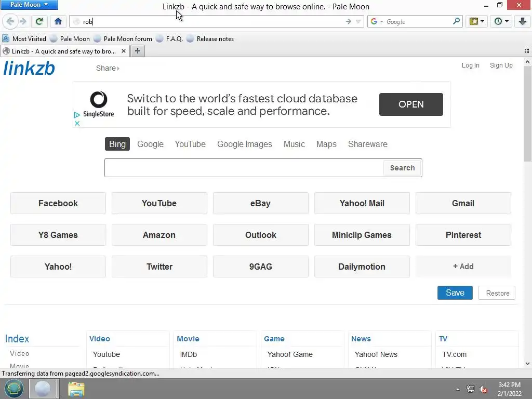Open the Pale Moon application menu

(29, 5)
